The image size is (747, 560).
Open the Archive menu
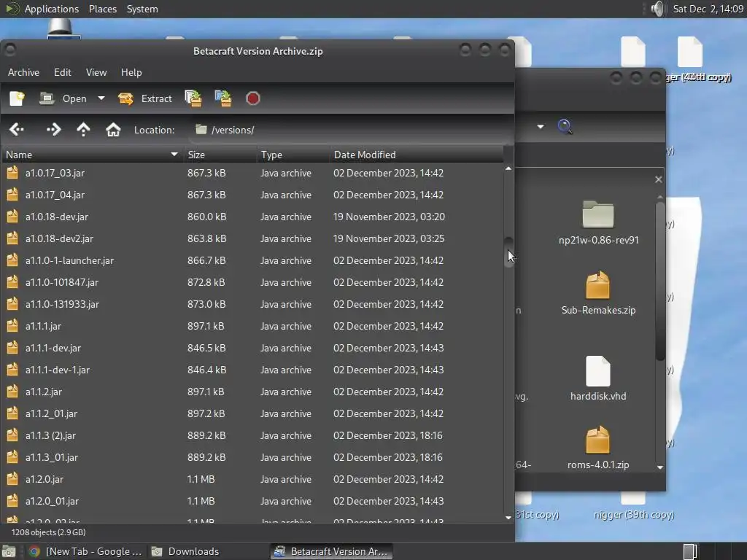pyautogui.click(x=23, y=72)
